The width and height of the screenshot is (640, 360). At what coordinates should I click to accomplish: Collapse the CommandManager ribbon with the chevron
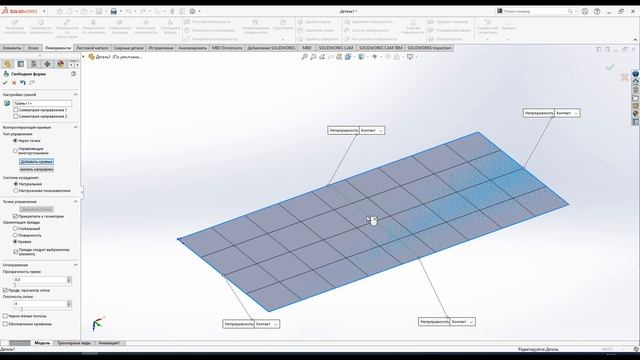(x=635, y=40)
